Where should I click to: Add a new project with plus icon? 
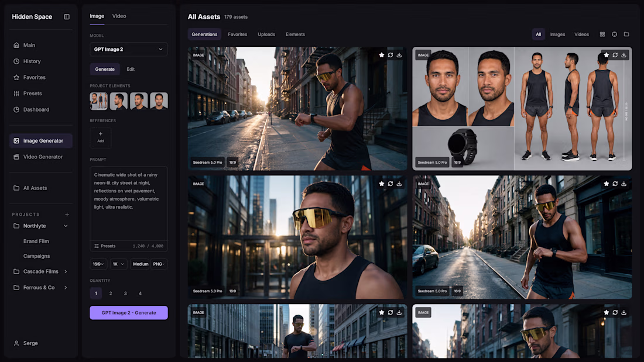tap(67, 214)
